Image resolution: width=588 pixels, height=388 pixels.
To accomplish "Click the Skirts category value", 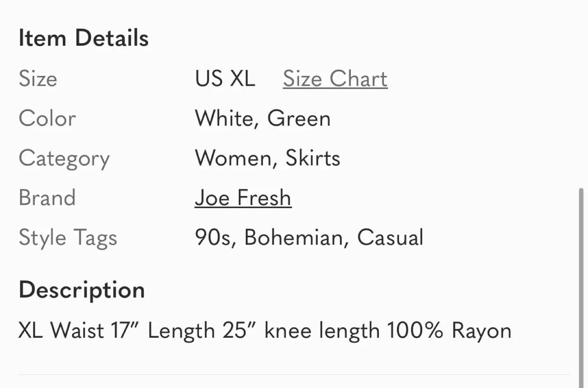I will 312,158.
